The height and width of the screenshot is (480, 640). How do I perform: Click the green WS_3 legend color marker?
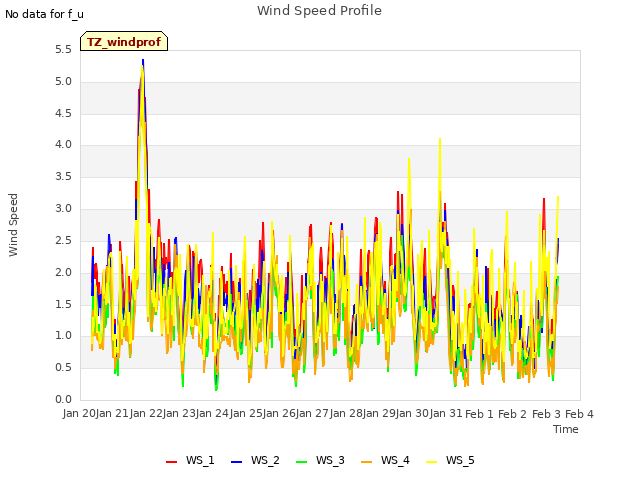tap(302, 462)
